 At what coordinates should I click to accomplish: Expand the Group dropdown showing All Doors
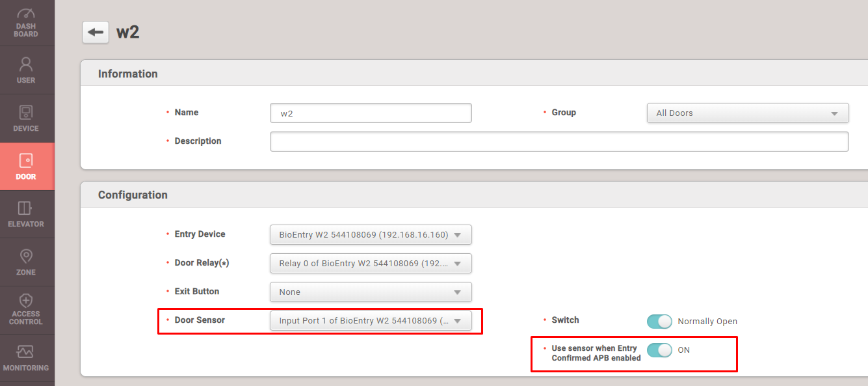pyautogui.click(x=747, y=113)
